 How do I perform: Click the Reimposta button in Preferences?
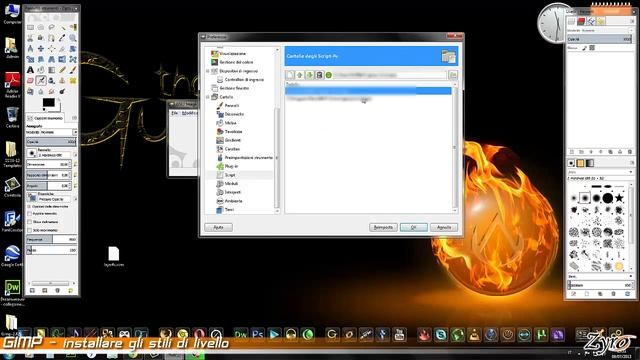coord(383,227)
